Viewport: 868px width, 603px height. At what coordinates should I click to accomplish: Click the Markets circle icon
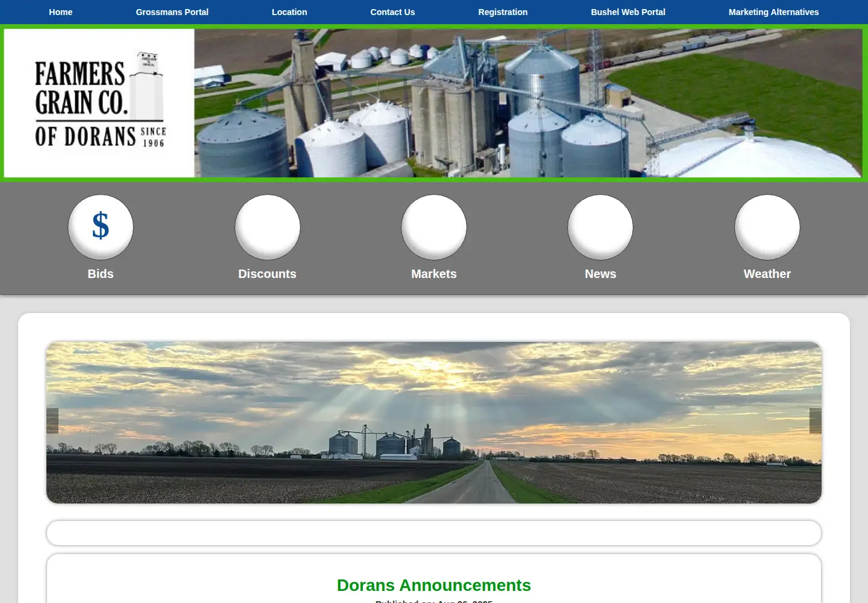[x=434, y=227]
